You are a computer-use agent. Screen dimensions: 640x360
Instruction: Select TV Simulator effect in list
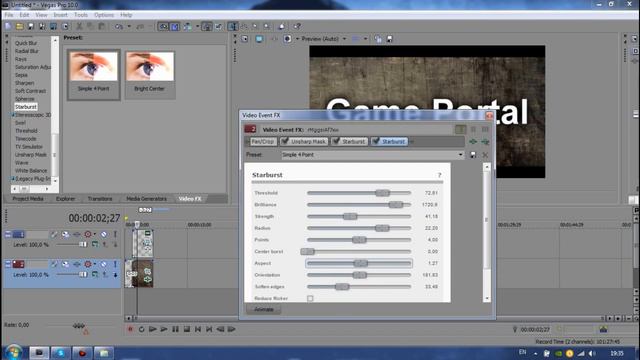point(29,147)
